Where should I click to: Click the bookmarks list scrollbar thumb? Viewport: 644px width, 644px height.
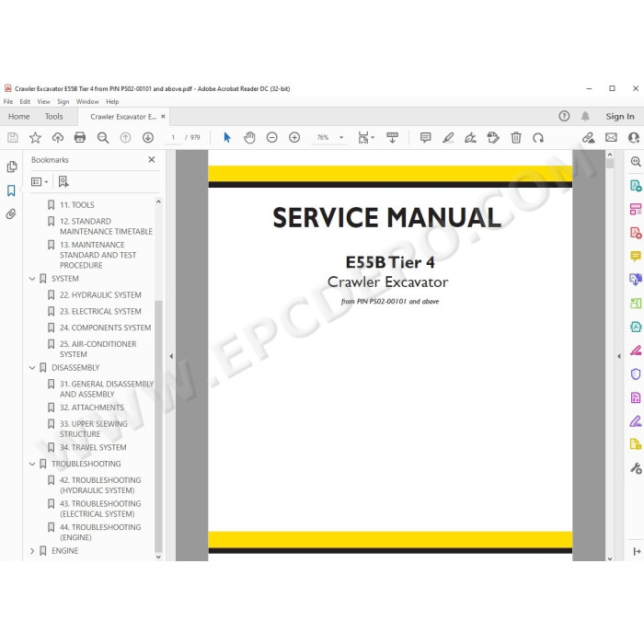click(158, 426)
